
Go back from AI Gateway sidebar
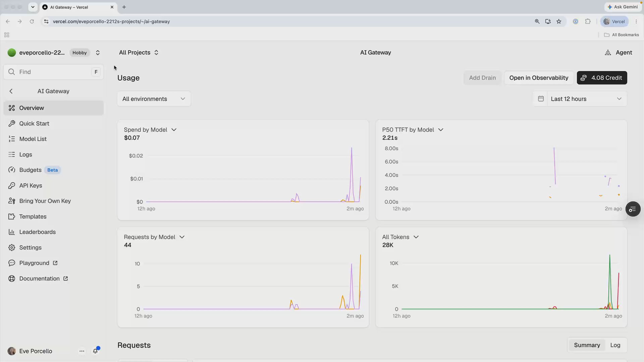[x=11, y=91]
